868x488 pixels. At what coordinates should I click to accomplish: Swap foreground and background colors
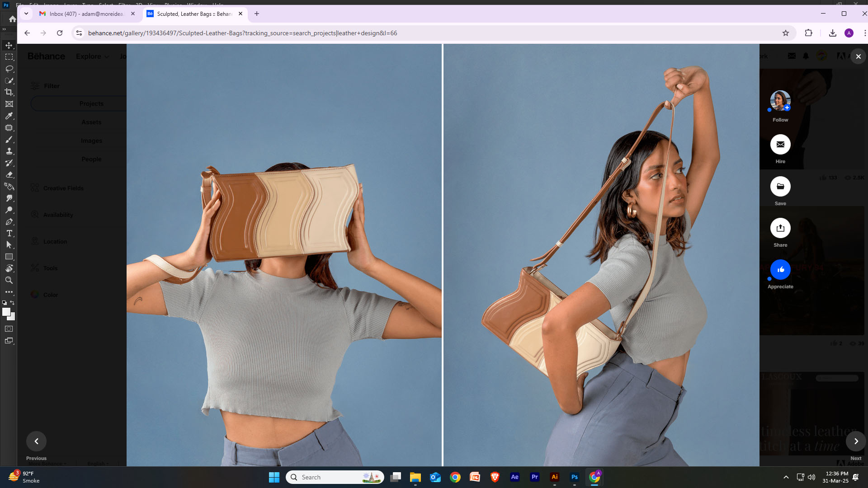coord(12,303)
